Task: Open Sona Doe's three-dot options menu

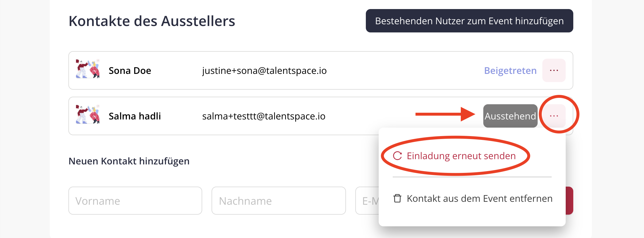Action: 554,70
